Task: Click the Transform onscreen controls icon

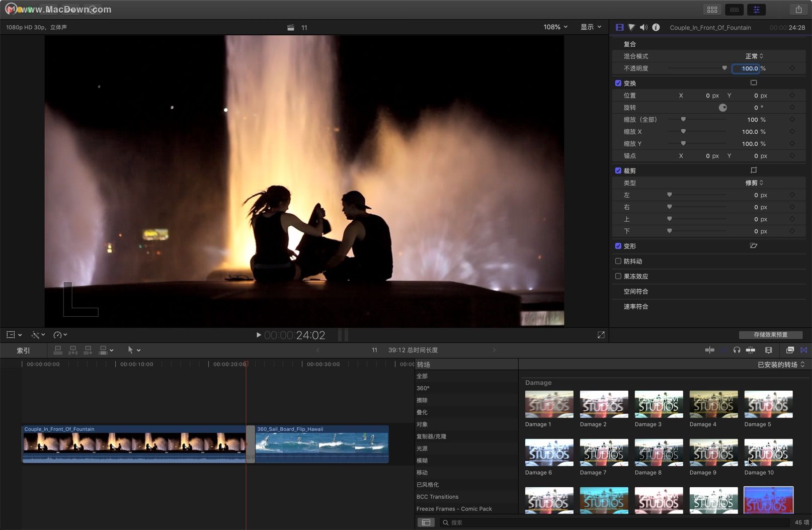Action: (x=754, y=82)
